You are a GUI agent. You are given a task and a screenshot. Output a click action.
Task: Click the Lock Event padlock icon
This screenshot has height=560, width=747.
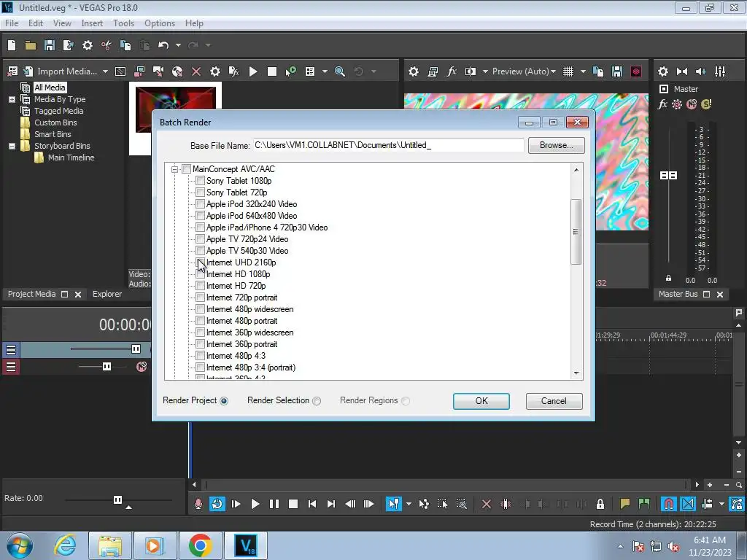[x=600, y=504]
